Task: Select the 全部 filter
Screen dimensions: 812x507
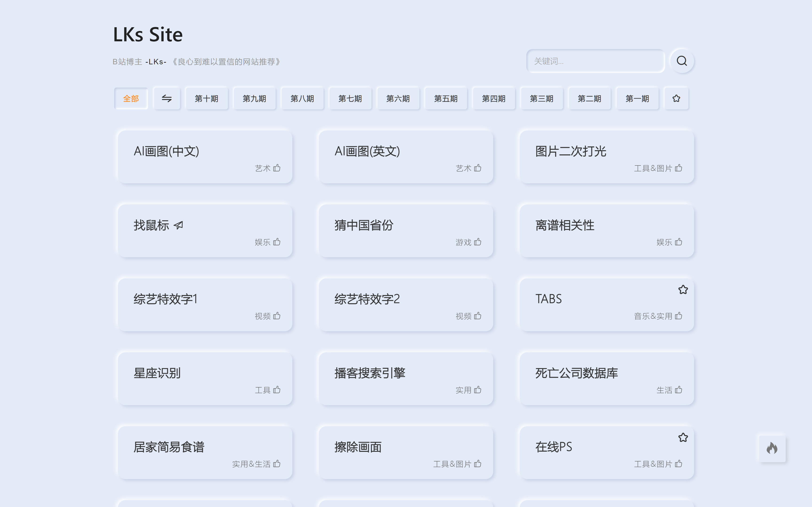Action: point(131,98)
